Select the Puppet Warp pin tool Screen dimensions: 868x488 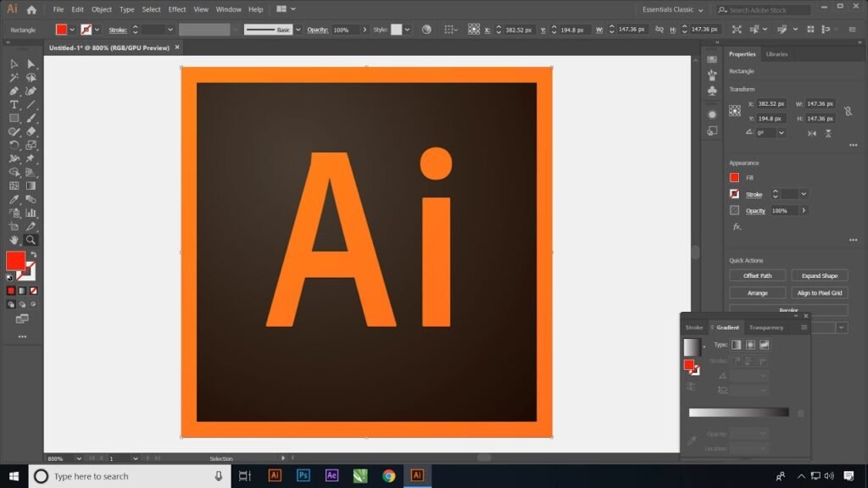(31, 158)
